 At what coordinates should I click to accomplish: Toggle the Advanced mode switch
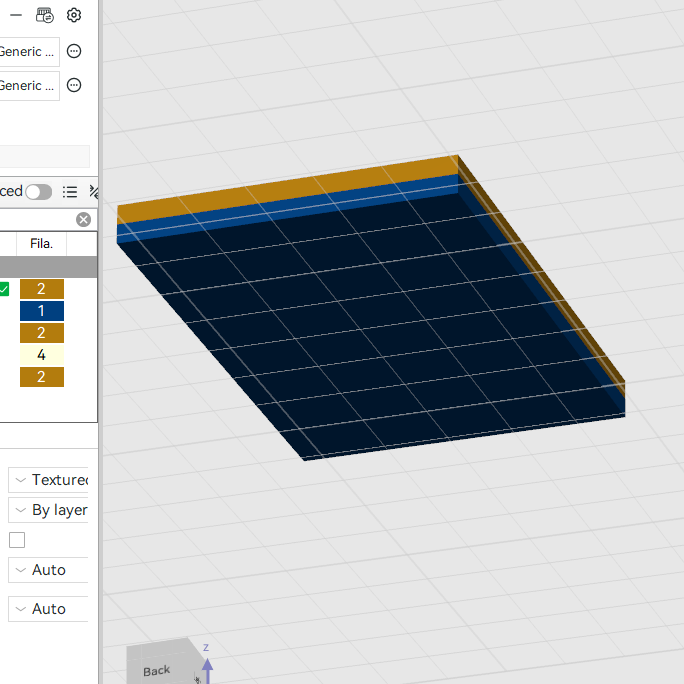tap(38, 192)
